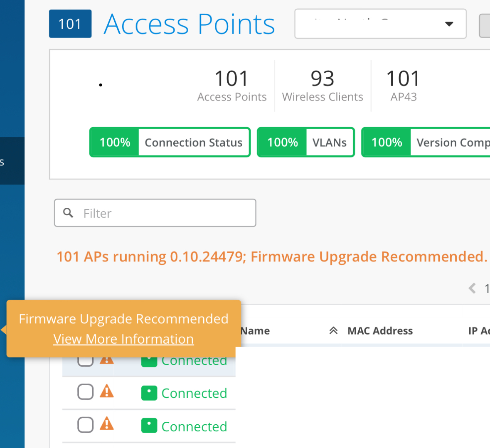Screen dimensions: 490x448
Task: Go to the previous page with the left chevron
Action: pyautogui.click(x=472, y=288)
